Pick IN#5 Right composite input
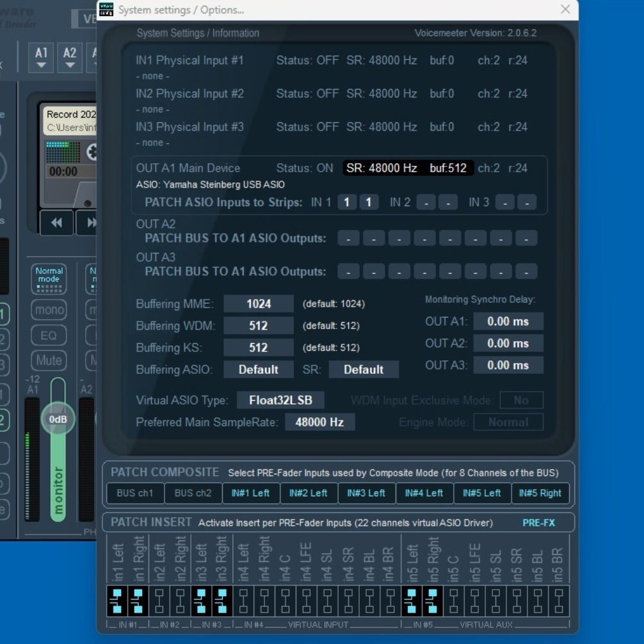This screenshot has width=644, height=644. point(540,493)
